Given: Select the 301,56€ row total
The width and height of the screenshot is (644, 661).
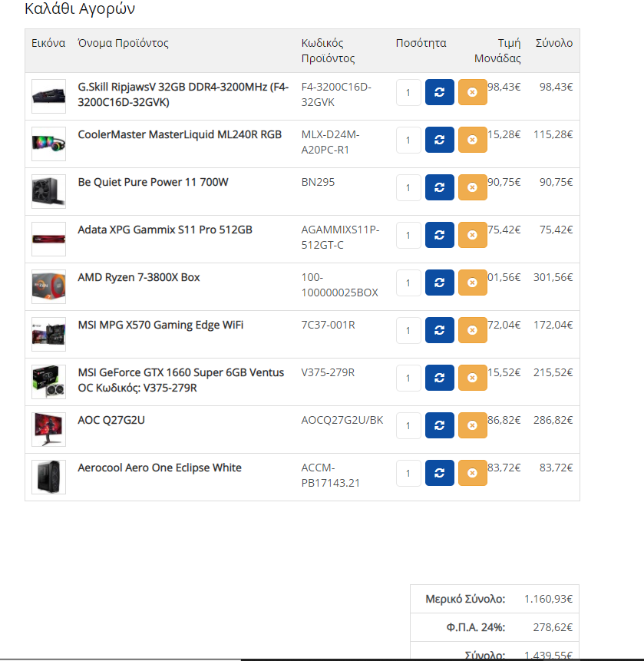Looking at the screenshot, I should 553,277.
